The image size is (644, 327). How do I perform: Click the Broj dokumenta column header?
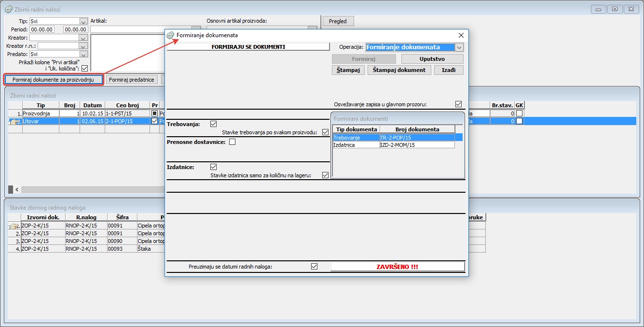[417, 129]
